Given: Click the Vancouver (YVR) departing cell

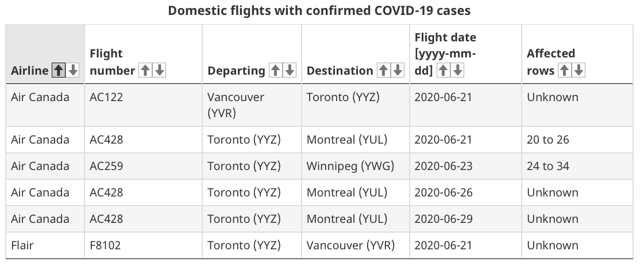Looking at the screenshot, I should coord(252,105).
